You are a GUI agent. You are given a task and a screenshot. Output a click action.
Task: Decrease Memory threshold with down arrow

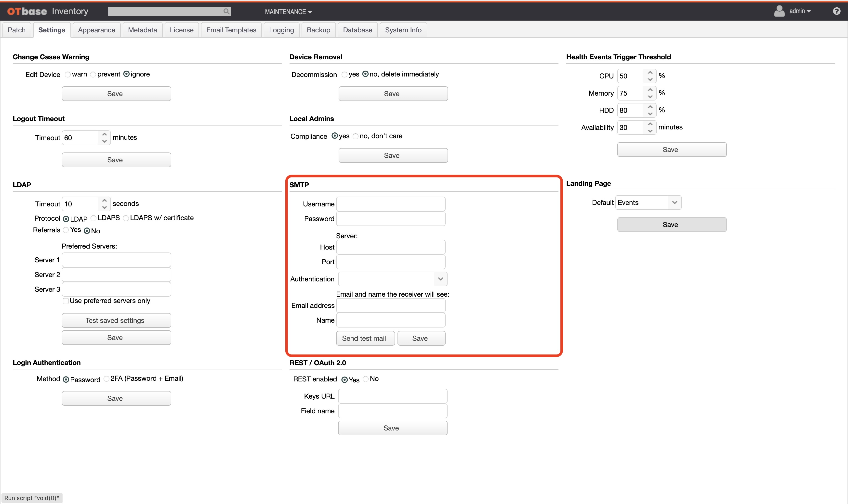pyautogui.click(x=650, y=97)
